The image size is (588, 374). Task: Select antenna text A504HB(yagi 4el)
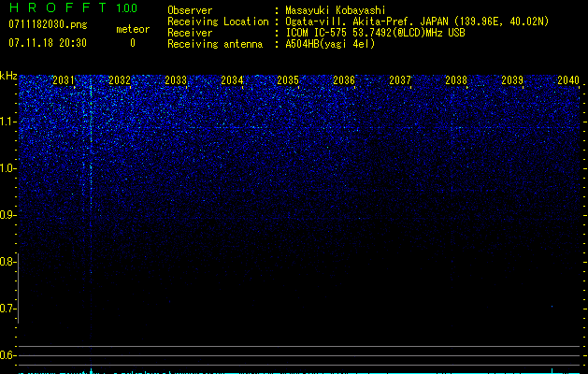click(x=330, y=44)
